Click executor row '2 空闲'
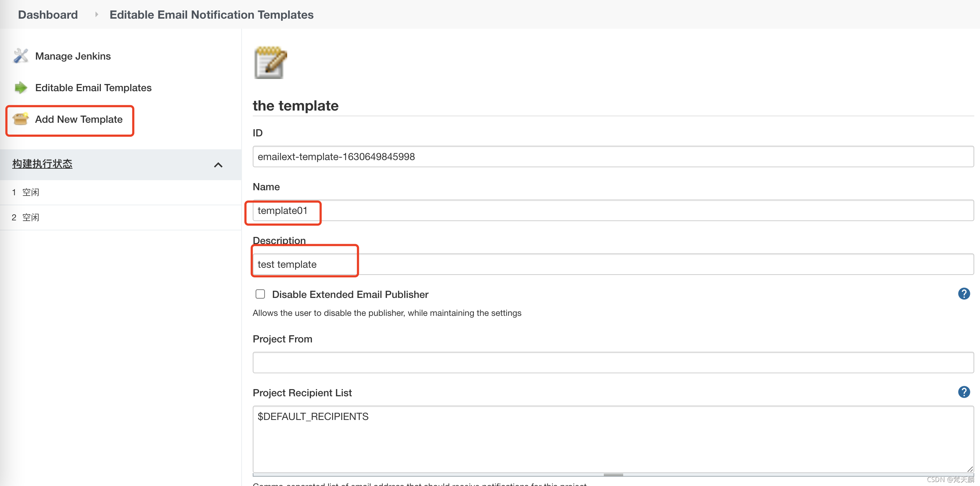This screenshot has width=980, height=486. coord(121,218)
